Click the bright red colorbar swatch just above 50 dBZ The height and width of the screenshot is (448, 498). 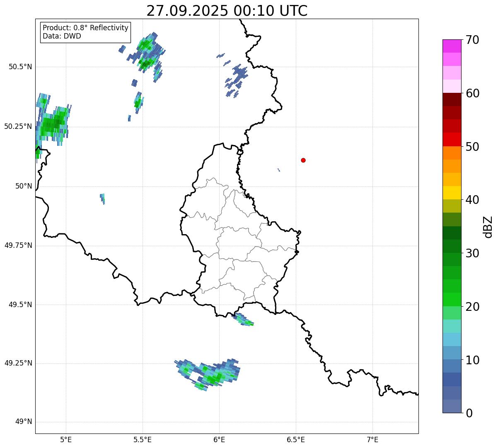point(452,140)
